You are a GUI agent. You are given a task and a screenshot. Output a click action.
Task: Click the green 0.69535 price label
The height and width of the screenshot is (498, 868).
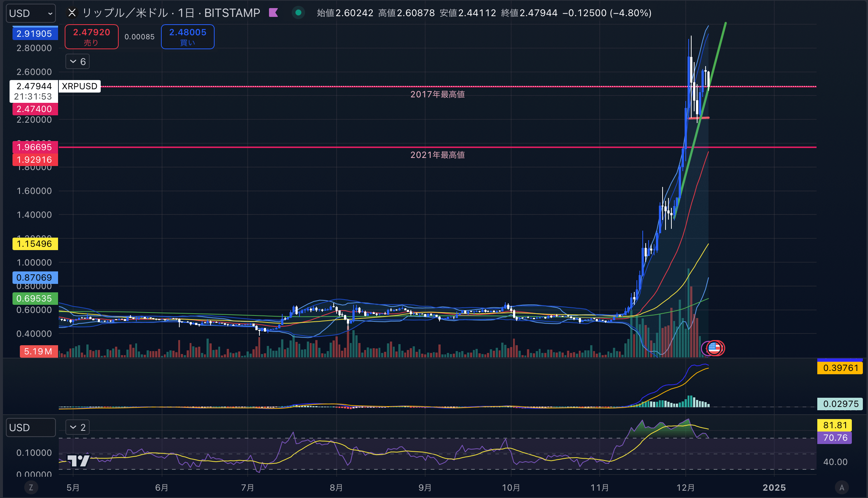click(x=35, y=299)
